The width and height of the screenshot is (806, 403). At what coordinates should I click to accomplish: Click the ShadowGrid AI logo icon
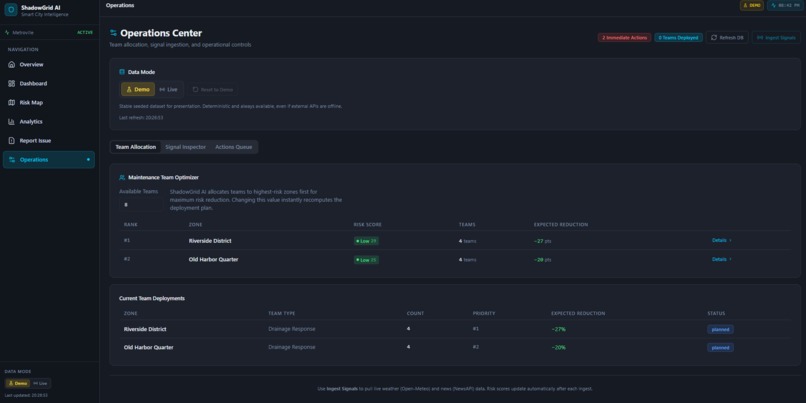click(11, 10)
